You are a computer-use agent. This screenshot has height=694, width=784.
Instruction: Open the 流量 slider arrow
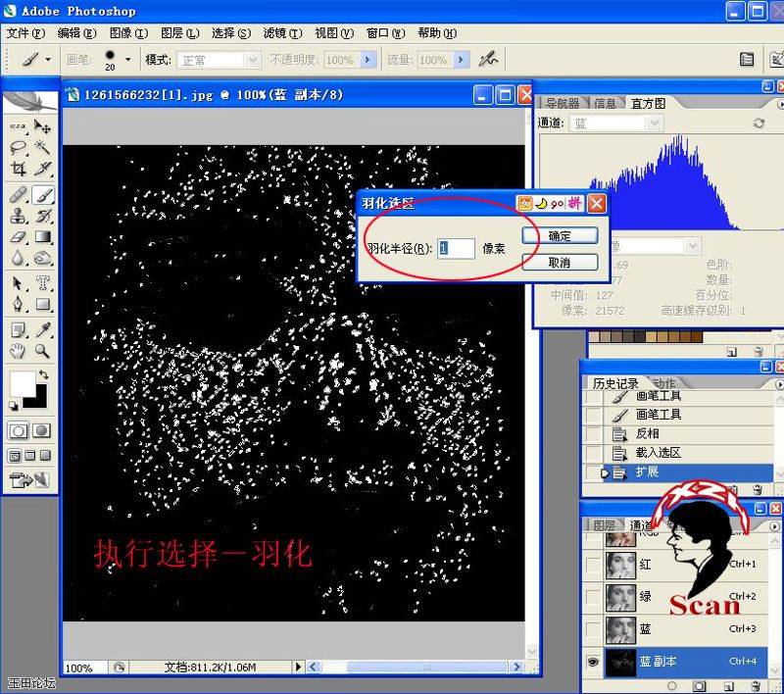(x=461, y=60)
